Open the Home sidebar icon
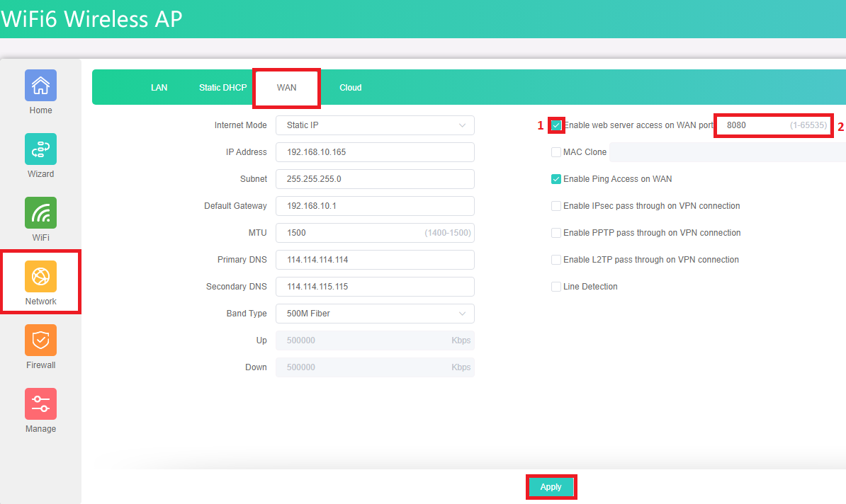Image resolution: width=846 pixels, height=504 pixels. pos(40,86)
